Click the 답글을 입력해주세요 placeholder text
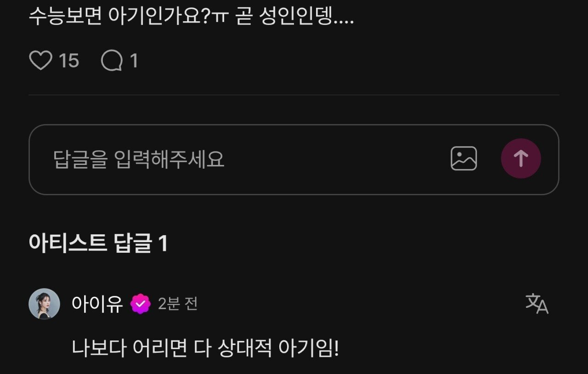588x374 pixels. pyautogui.click(x=139, y=159)
